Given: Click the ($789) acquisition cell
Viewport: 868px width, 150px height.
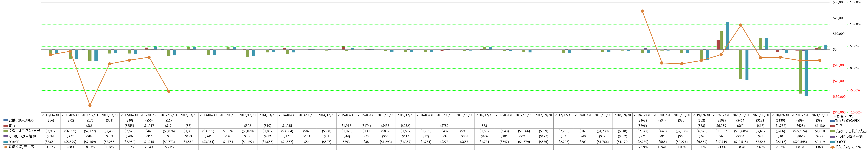Looking at the screenshot, I should [x=445, y=126].
